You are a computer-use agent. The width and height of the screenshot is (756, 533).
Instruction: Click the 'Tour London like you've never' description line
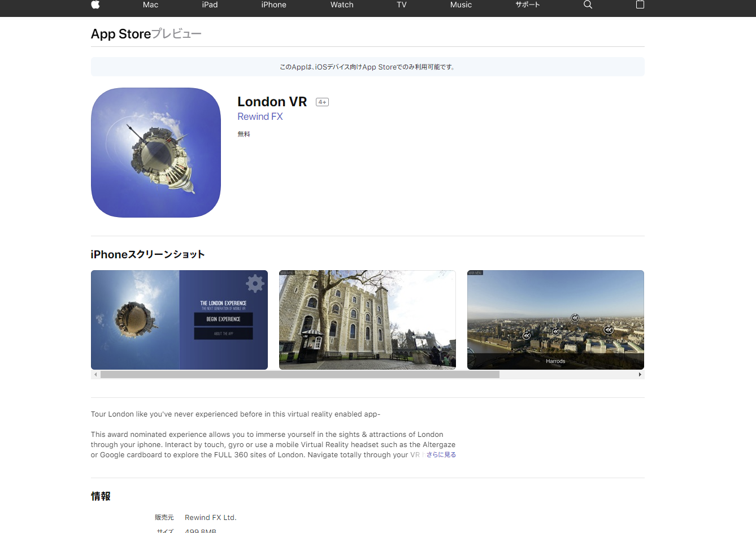click(236, 414)
